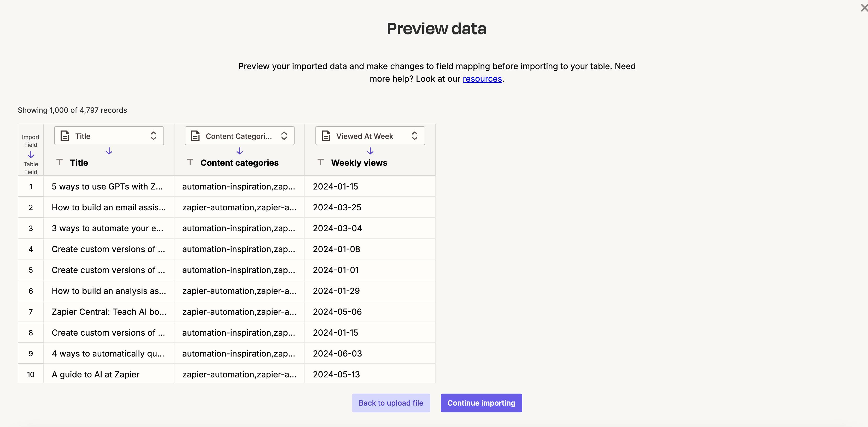Open the Viewed At Week import field dropdown
Screen dimensions: 868x427
[370, 136]
